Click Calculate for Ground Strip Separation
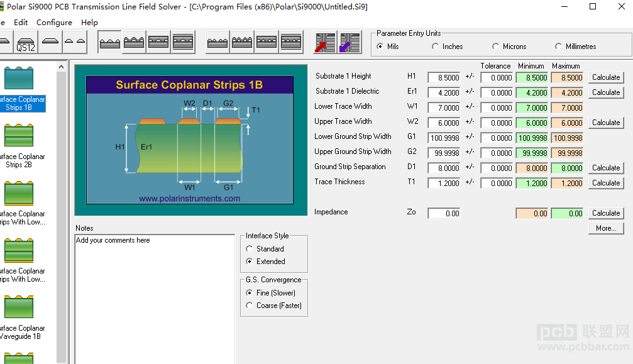 click(x=606, y=168)
